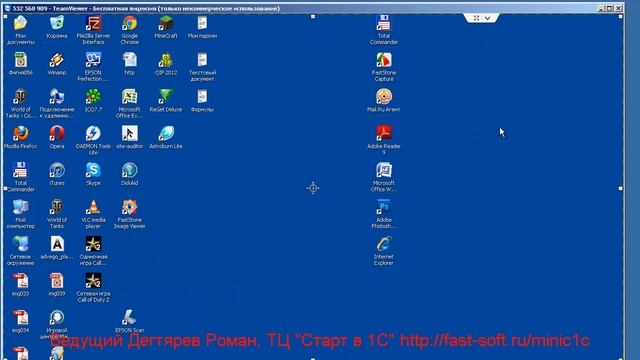Screen dimensions: 640x360
Task: Open the site-auditor shortcut
Action: pos(130,134)
